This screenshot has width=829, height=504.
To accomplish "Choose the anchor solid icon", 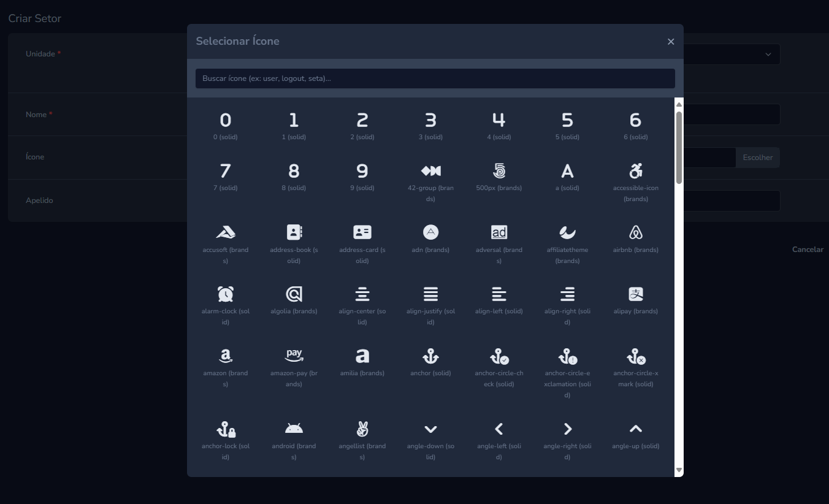I will coord(430,356).
